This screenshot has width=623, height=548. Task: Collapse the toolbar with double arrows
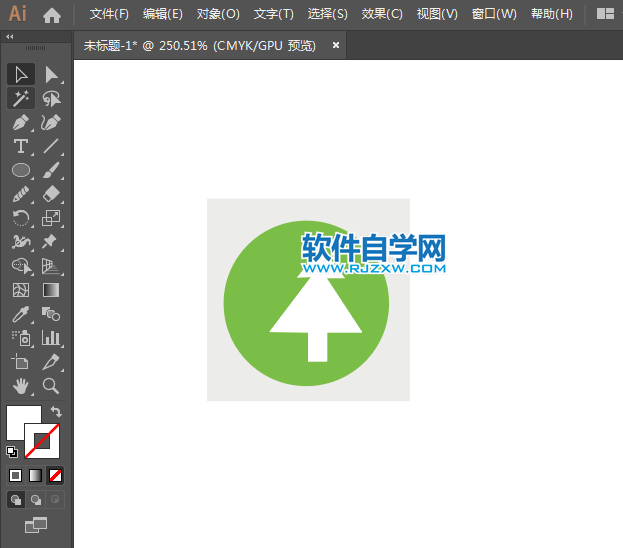pyautogui.click(x=10, y=37)
